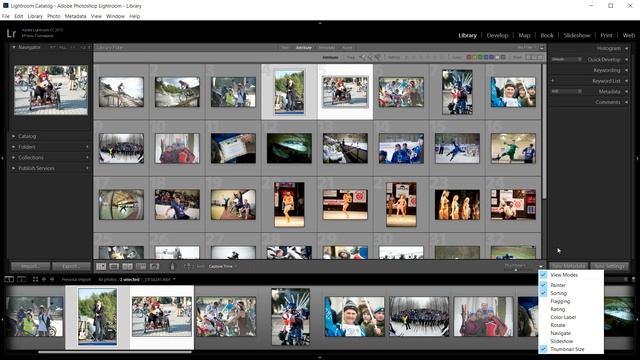Toggle sort direction icon beside Capture Time
Viewport: 640px width, 360px height.
(x=188, y=267)
